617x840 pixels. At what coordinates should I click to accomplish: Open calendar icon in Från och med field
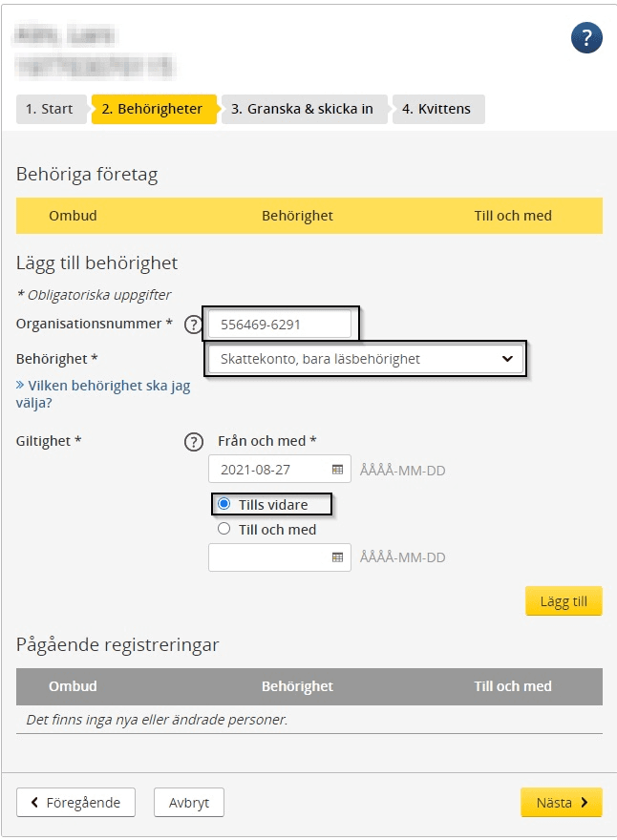(x=337, y=470)
